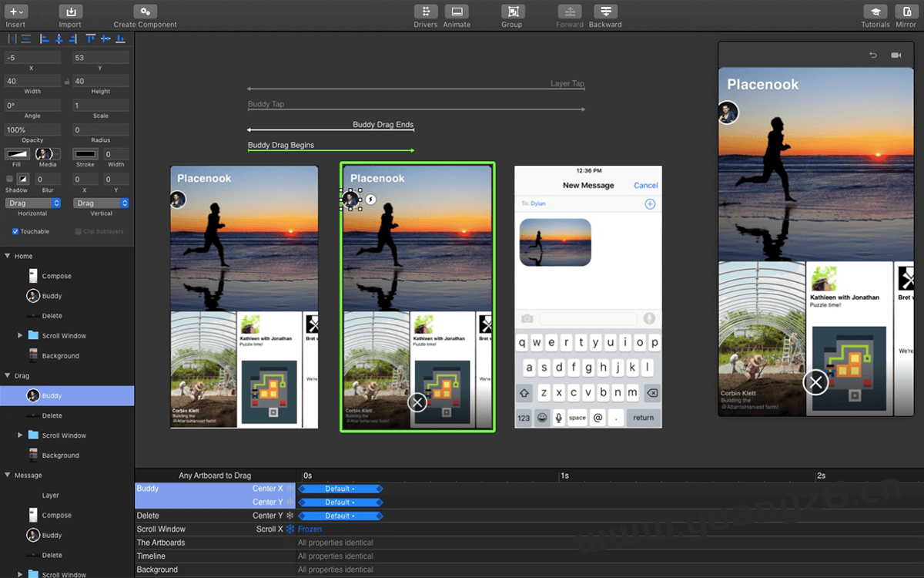Collapse the Message section header

(6, 475)
